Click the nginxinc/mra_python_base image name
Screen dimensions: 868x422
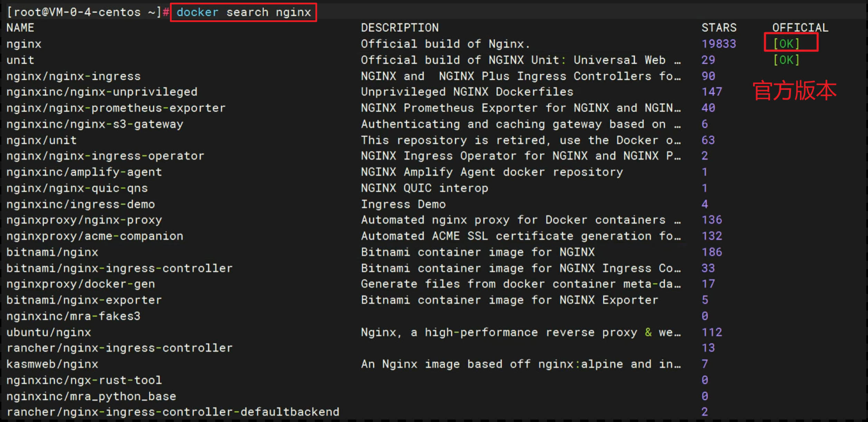(91, 396)
